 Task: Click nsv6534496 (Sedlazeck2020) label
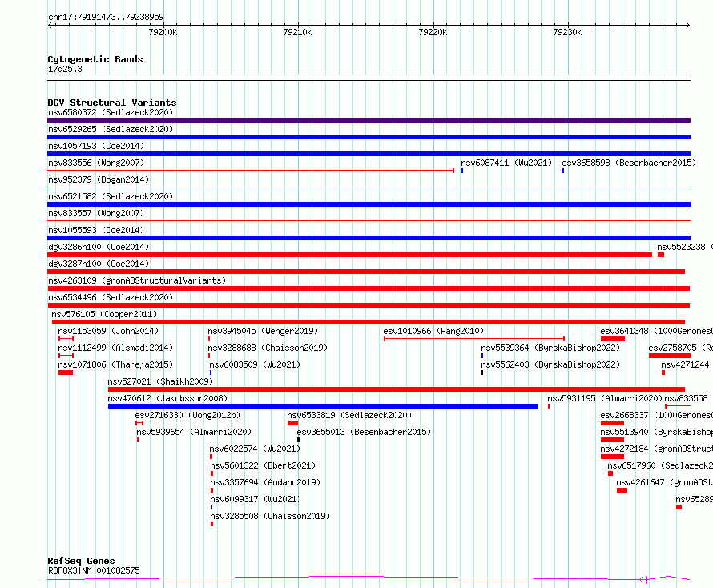[x=111, y=297]
